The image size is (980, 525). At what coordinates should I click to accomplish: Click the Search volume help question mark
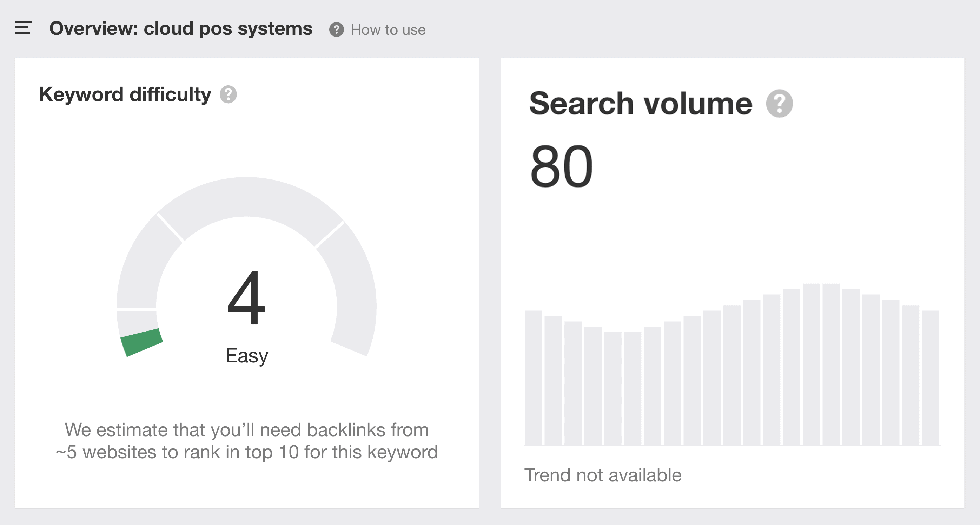pos(779,104)
